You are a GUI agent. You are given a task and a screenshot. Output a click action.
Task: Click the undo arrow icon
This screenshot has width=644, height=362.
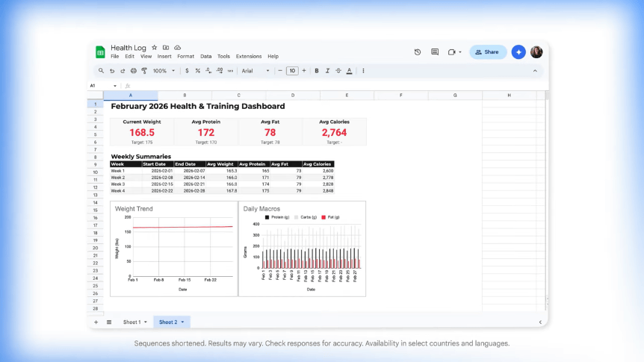[x=112, y=71]
